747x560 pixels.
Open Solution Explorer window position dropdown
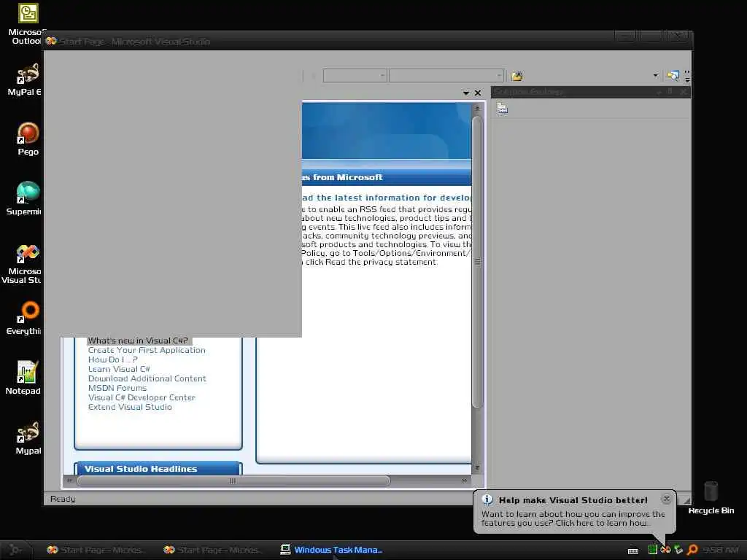(659, 92)
